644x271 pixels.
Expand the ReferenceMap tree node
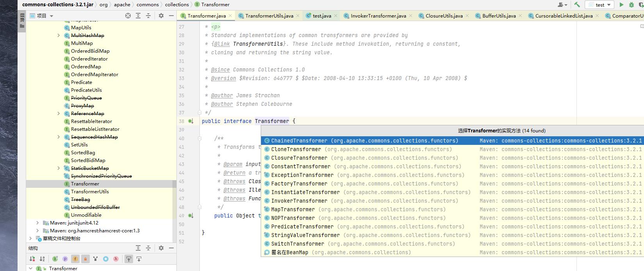tap(59, 114)
